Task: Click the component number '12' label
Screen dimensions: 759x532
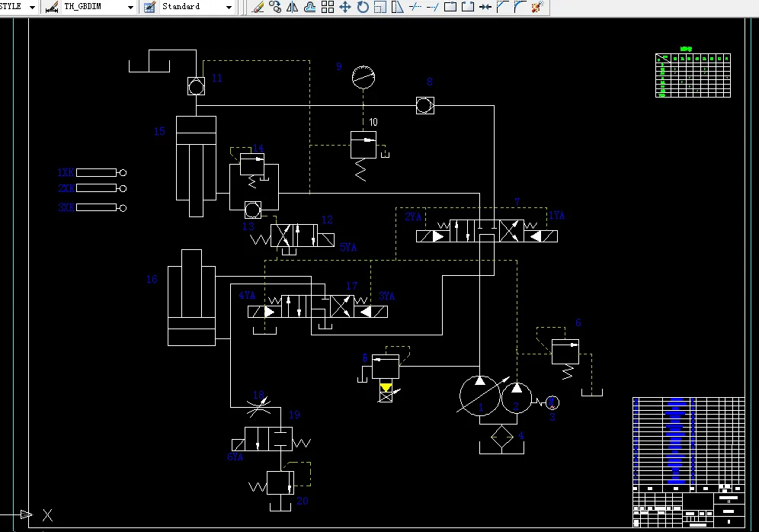Action: (x=327, y=220)
